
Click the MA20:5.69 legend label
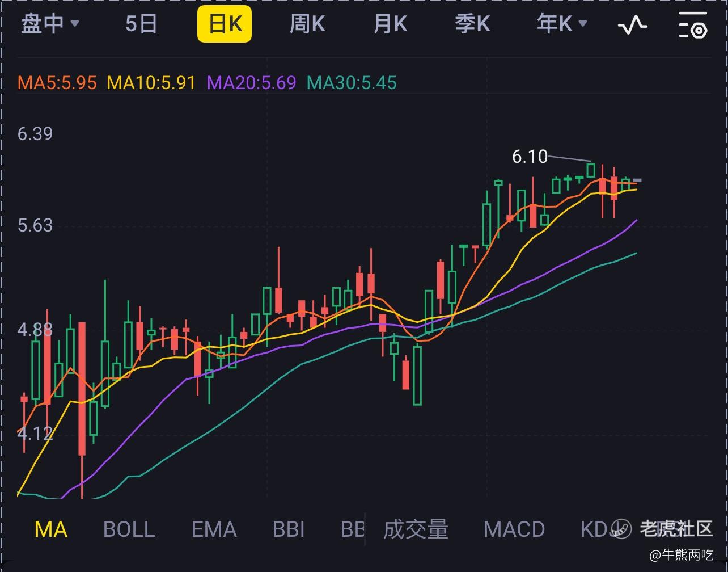coord(251,83)
